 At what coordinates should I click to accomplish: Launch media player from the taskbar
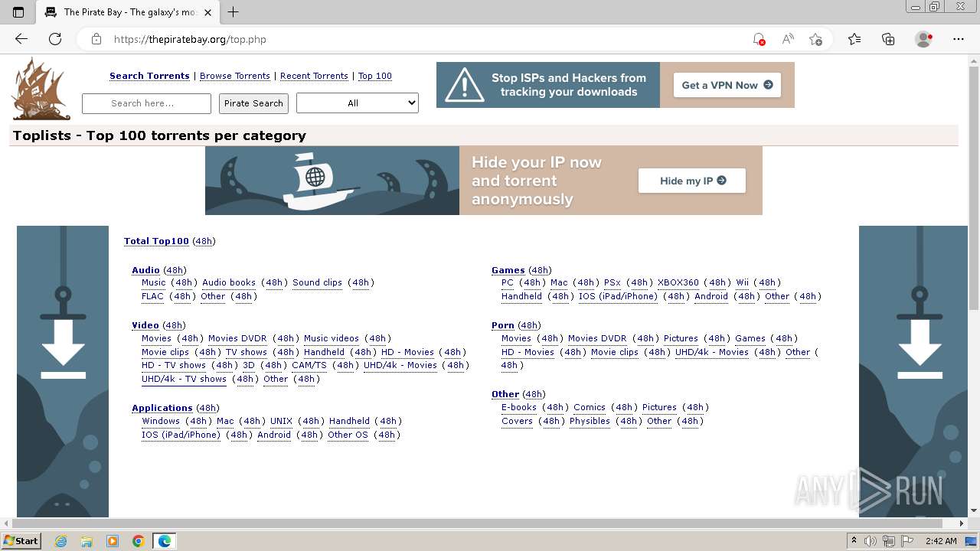tap(113, 541)
